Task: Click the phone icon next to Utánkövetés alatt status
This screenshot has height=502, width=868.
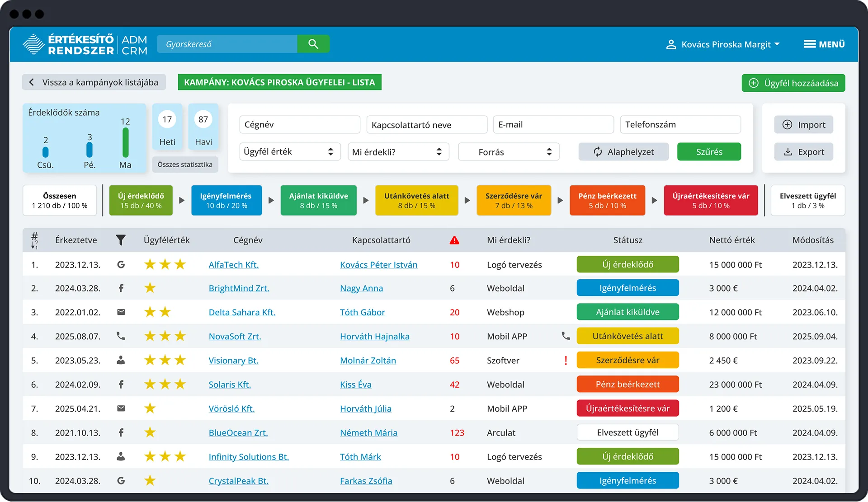Action: (x=566, y=336)
